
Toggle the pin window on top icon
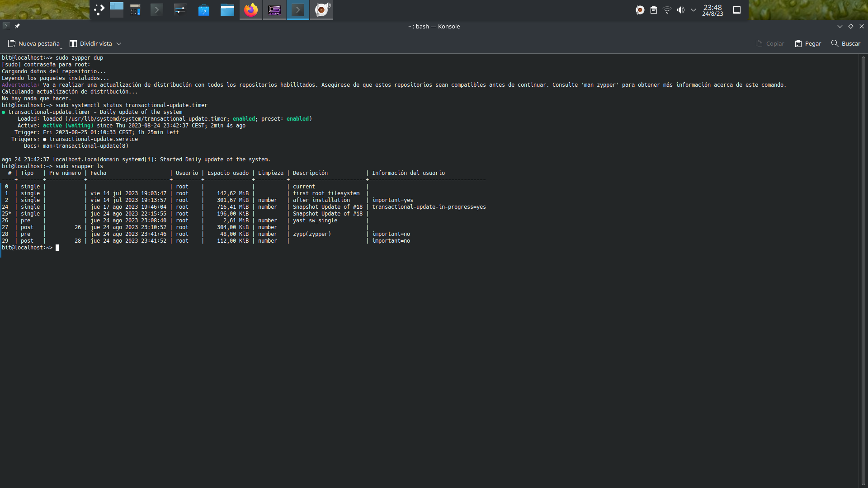tap(17, 26)
